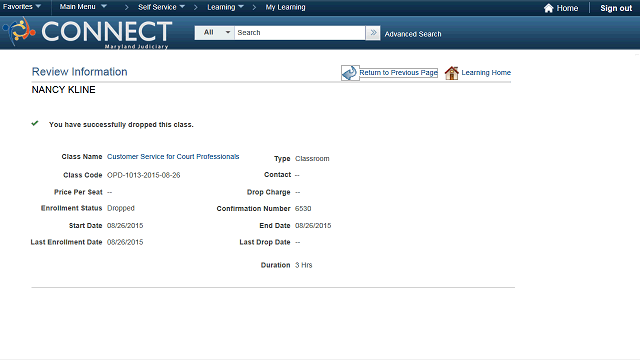Click the Learning Home house icon
Image resolution: width=640 pixels, height=360 pixels.
click(x=452, y=73)
